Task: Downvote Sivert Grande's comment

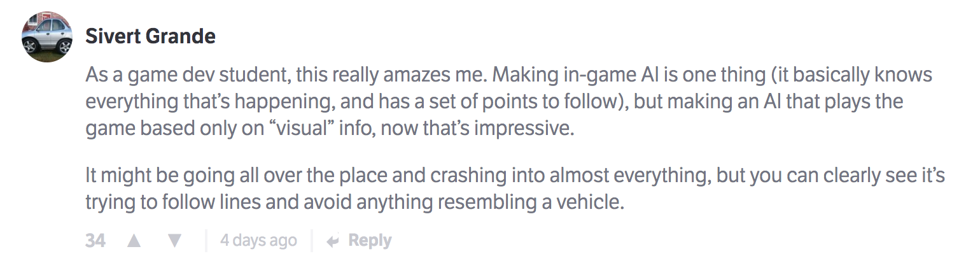Action: 174,241
